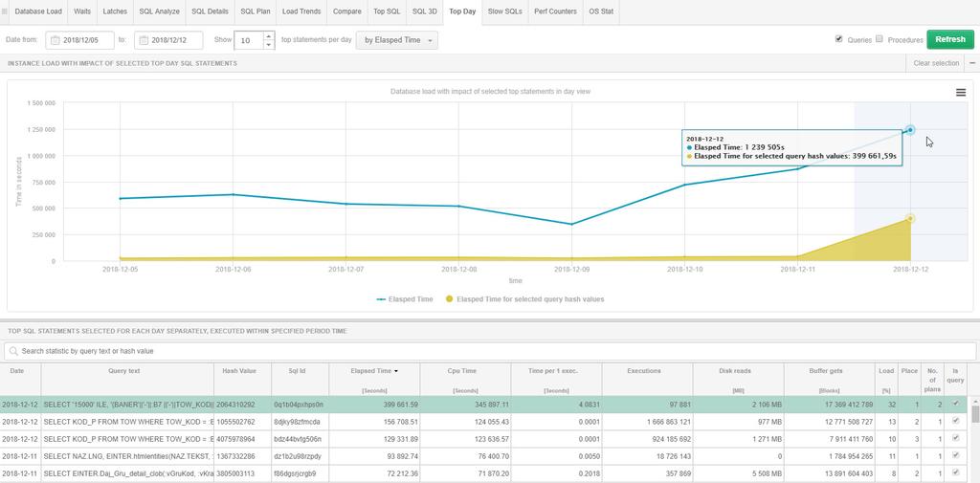Open the Slow SQLs tab
This screenshot has width=980, height=483.
coord(505,11)
